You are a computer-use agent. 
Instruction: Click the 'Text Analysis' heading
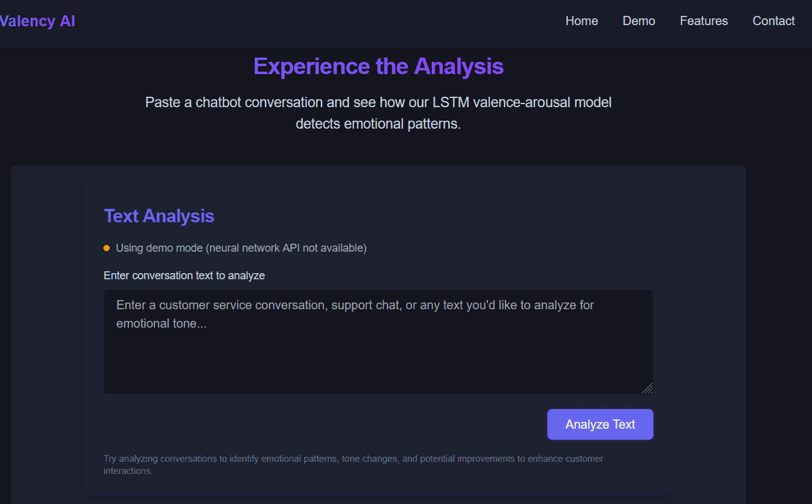159,216
